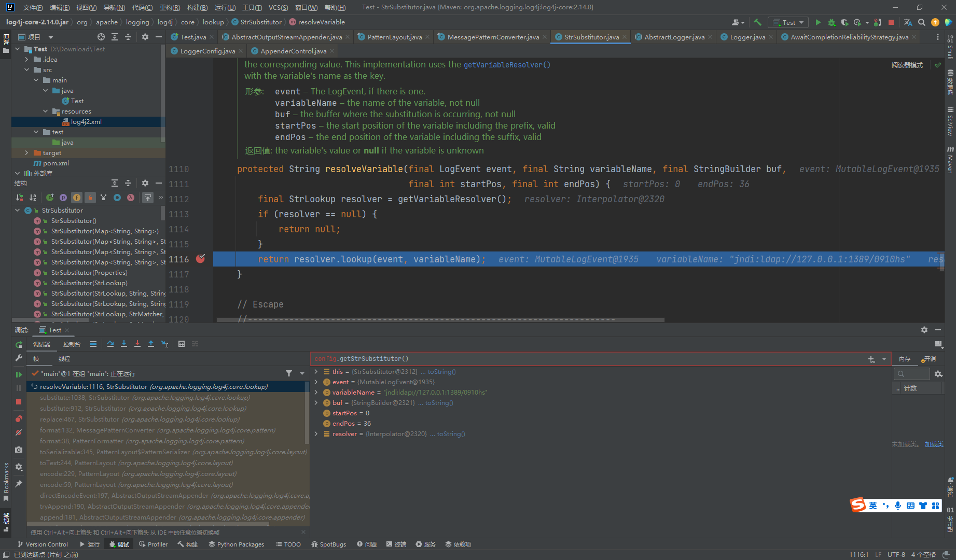Viewport: 956px width, 560px height.
Task: Open Search Everywhere magnifier icon
Action: tap(921, 22)
